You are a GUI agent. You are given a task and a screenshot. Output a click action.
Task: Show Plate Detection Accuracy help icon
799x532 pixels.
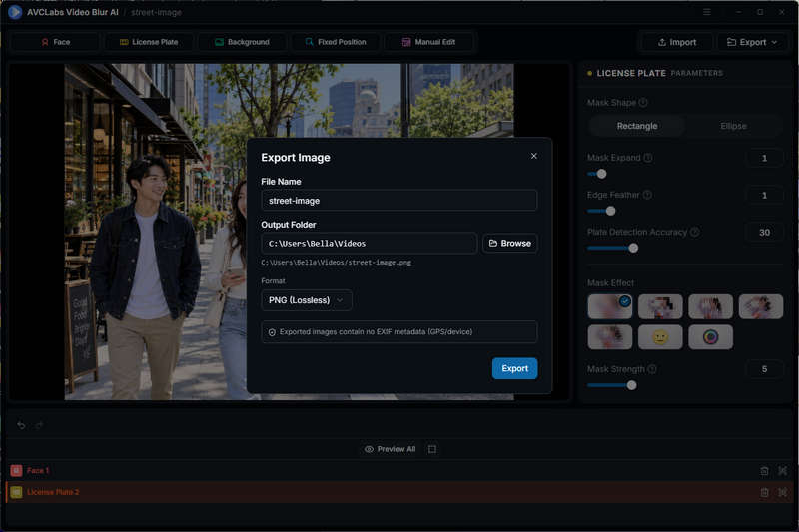[x=694, y=232]
